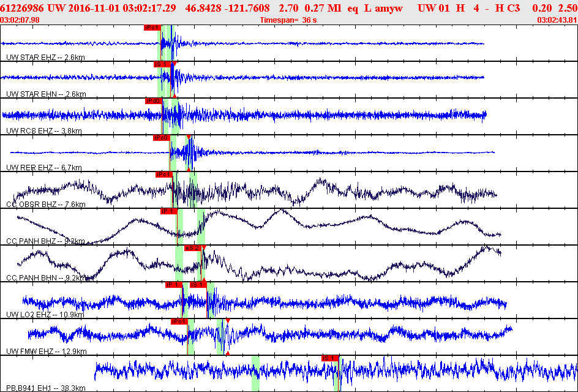Pick the iP 1 flag on PANH BHZ
Viewport: 578px width, 392px height.
169,211
